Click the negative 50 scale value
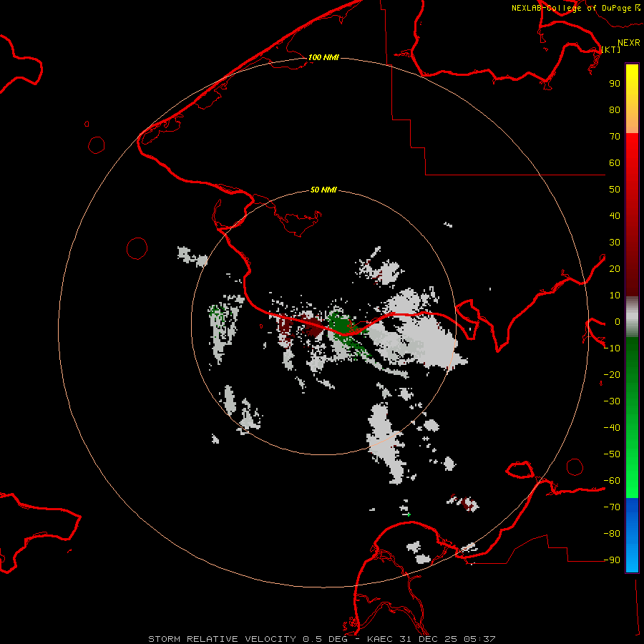Image resolution: width=644 pixels, height=644 pixels. click(x=612, y=454)
